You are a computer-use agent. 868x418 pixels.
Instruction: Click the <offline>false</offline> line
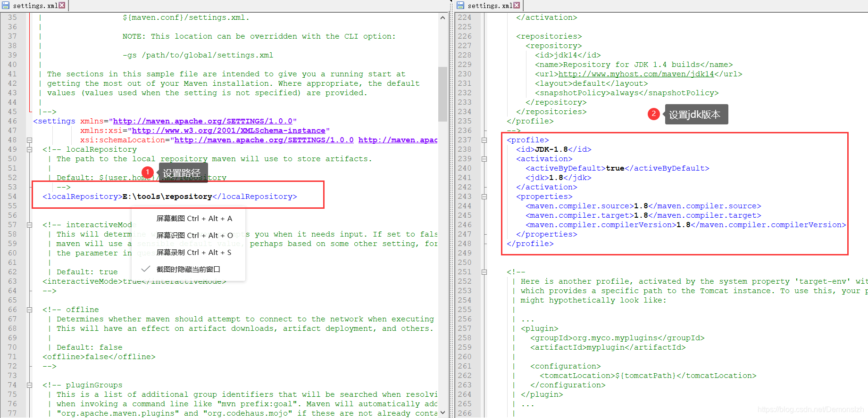99,357
